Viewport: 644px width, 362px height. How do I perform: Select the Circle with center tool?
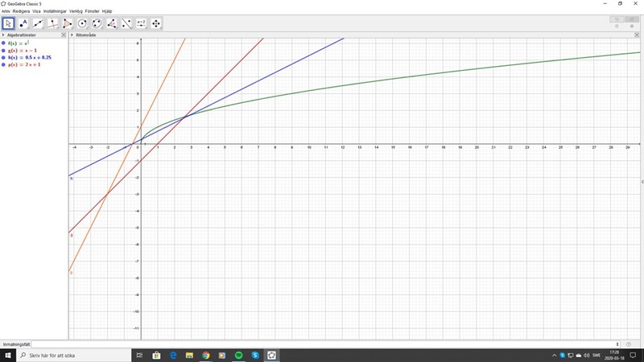point(82,23)
